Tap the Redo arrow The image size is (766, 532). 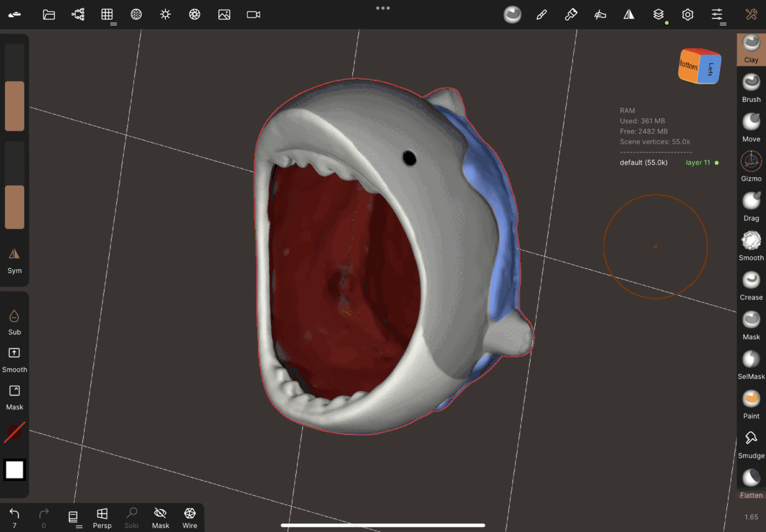pos(43,517)
